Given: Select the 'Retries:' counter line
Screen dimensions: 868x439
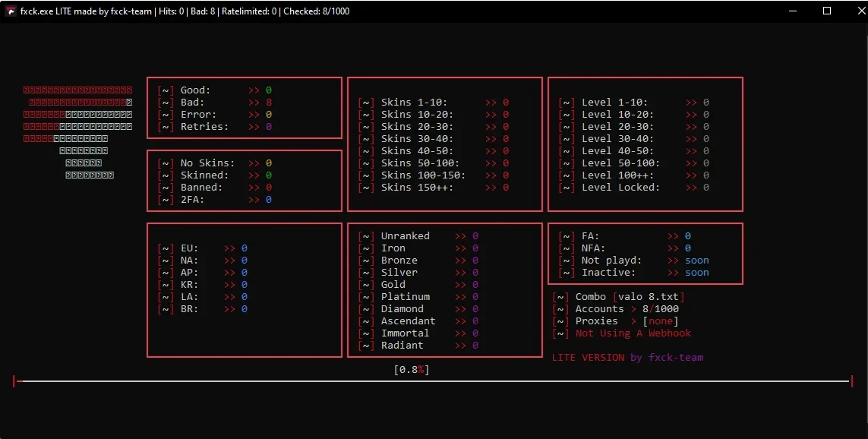Looking at the screenshot, I should click(215, 127).
